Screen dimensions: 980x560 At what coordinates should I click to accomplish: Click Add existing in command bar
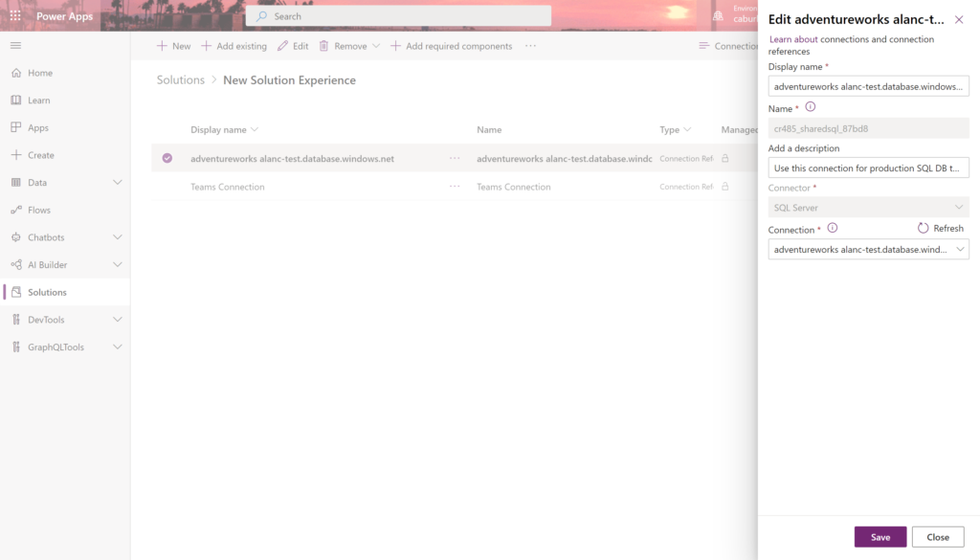point(234,46)
